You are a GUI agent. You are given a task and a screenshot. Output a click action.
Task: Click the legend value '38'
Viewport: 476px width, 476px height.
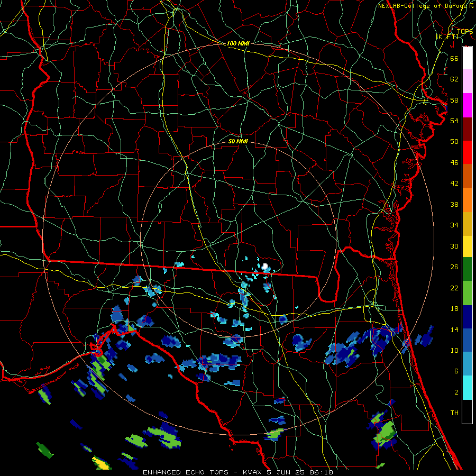[454, 204]
